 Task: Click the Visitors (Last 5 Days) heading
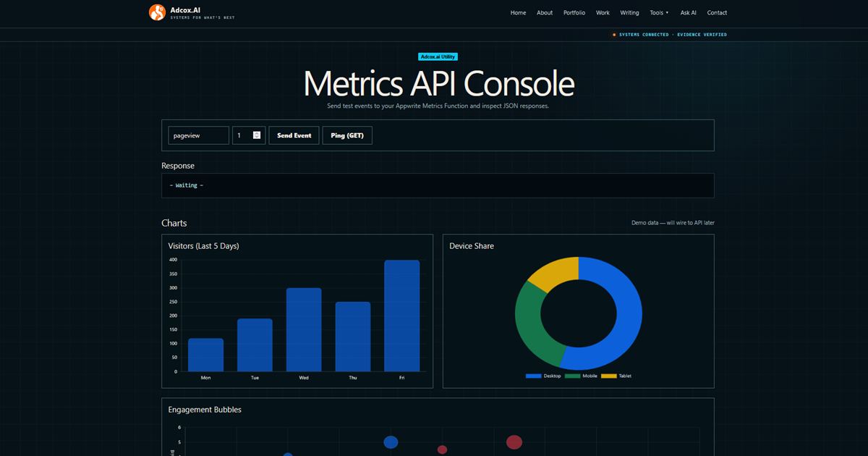tap(203, 246)
